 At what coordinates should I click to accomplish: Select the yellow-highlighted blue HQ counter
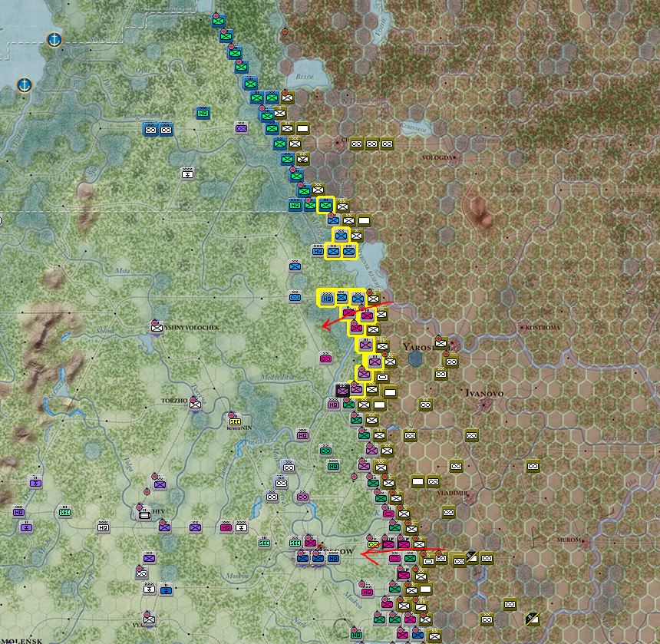tap(327, 299)
